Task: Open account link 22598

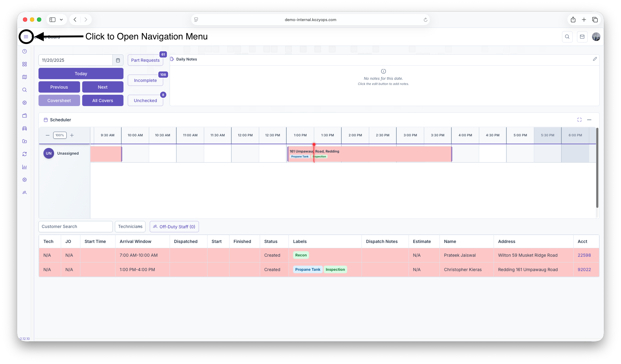Action: pyautogui.click(x=584, y=255)
